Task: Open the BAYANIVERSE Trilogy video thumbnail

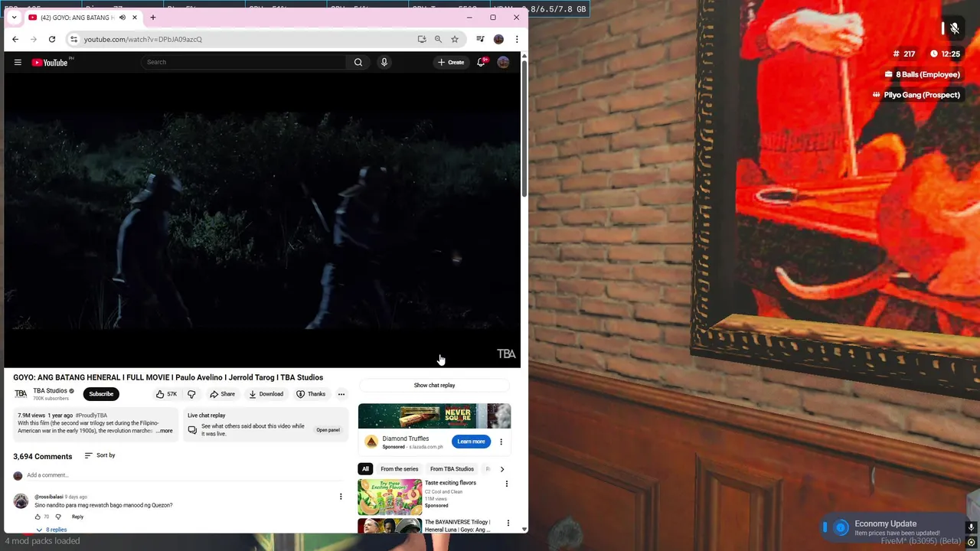Action: (x=390, y=527)
